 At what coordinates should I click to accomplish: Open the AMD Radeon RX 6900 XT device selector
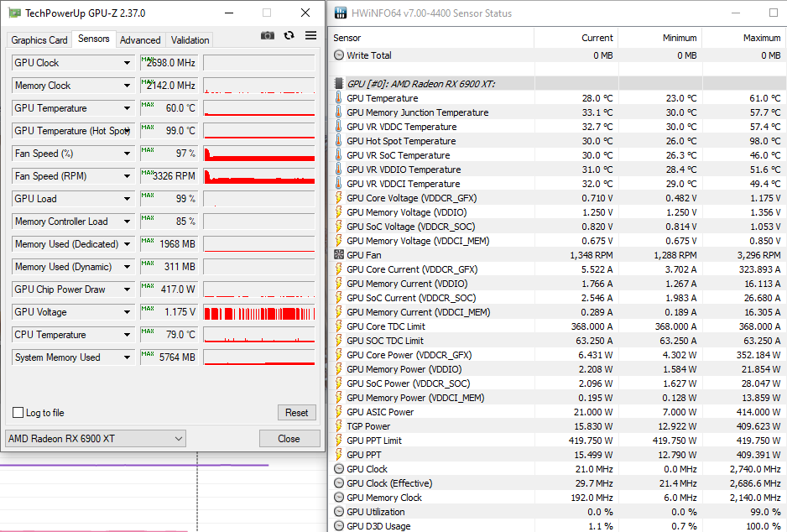click(x=96, y=438)
